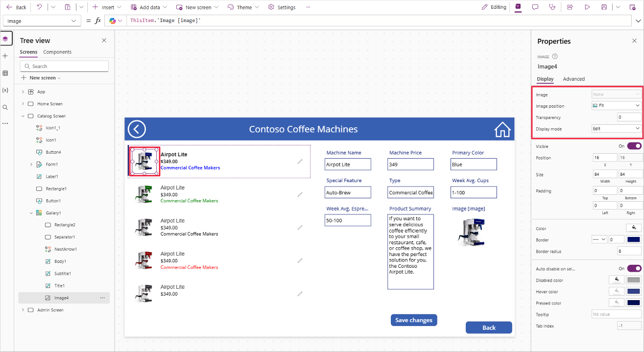
Task: Open the Copilot icon in toolbar
Action: (518, 7)
